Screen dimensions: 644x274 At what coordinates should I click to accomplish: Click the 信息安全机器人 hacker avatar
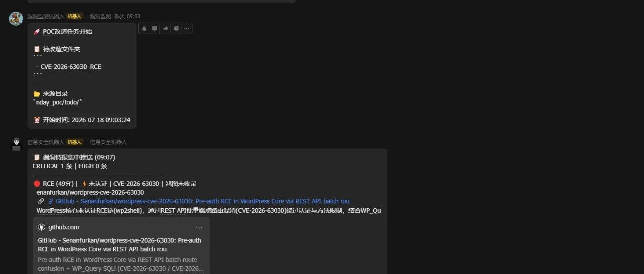[16, 144]
